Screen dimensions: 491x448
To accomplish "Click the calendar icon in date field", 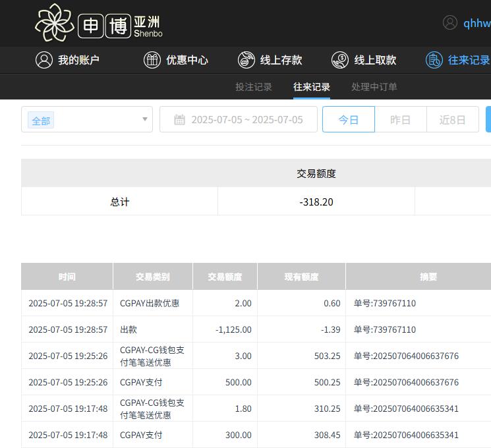I will 179,120.
